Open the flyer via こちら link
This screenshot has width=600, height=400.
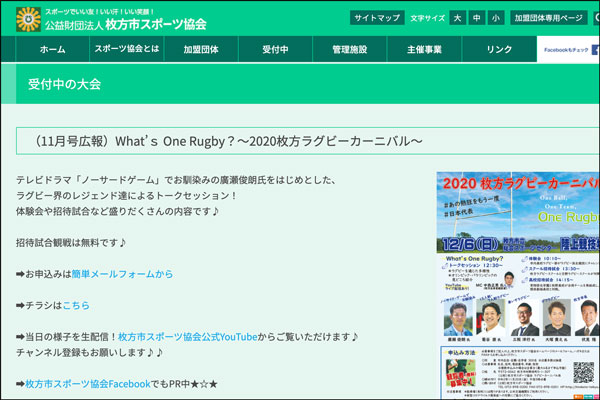76,304
